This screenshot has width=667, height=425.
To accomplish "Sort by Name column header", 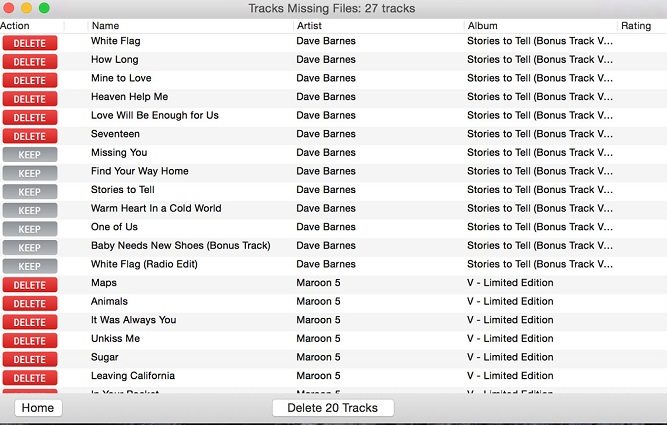I will (105, 26).
